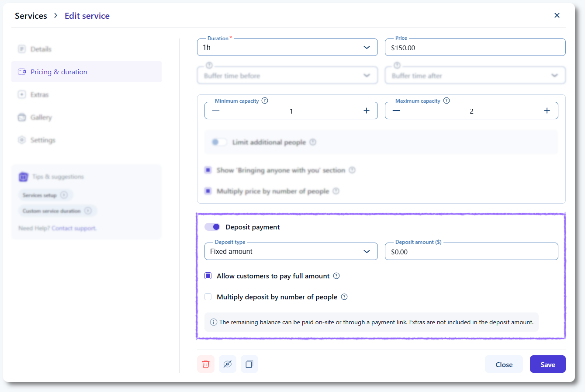Increase maximum capacity with plus button
585x392 pixels.
pyautogui.click(x=547, y=111)
